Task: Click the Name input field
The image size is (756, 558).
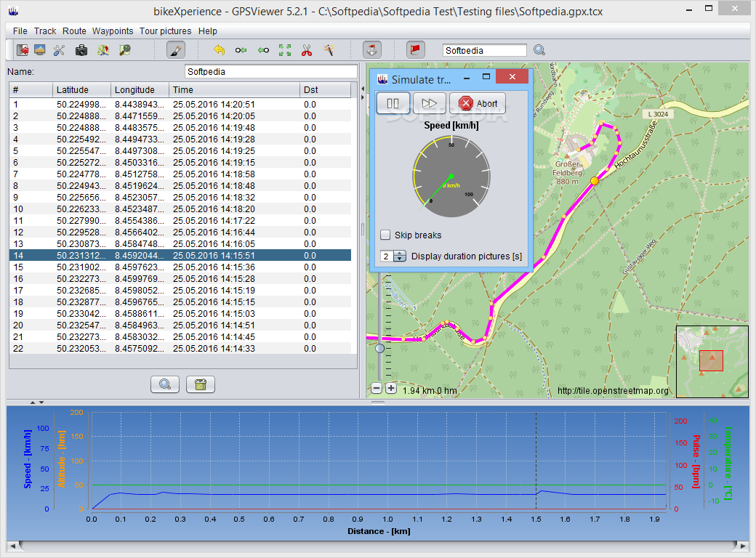Action: tap(271, 72)
